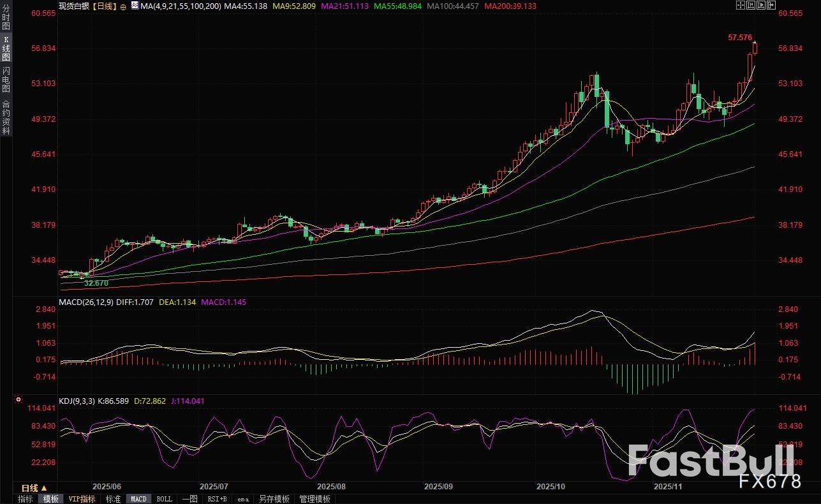The width and height of the screenshot is (821, 504).
Task: Open 合约资料 contract info in sidebar
Action: coord(6,117)
